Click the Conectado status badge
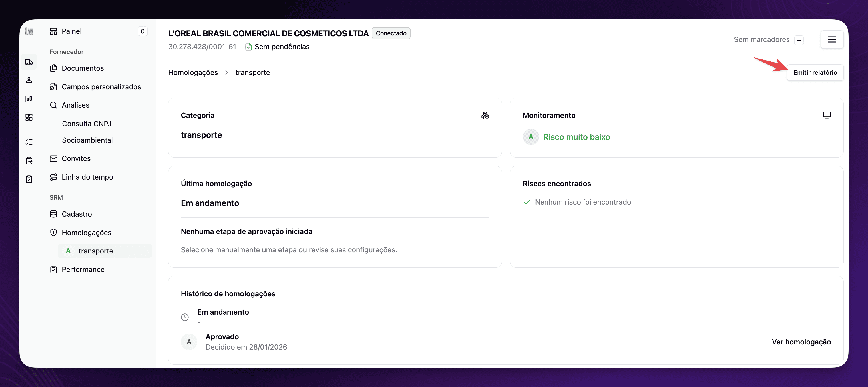 (x=391, y=33)
